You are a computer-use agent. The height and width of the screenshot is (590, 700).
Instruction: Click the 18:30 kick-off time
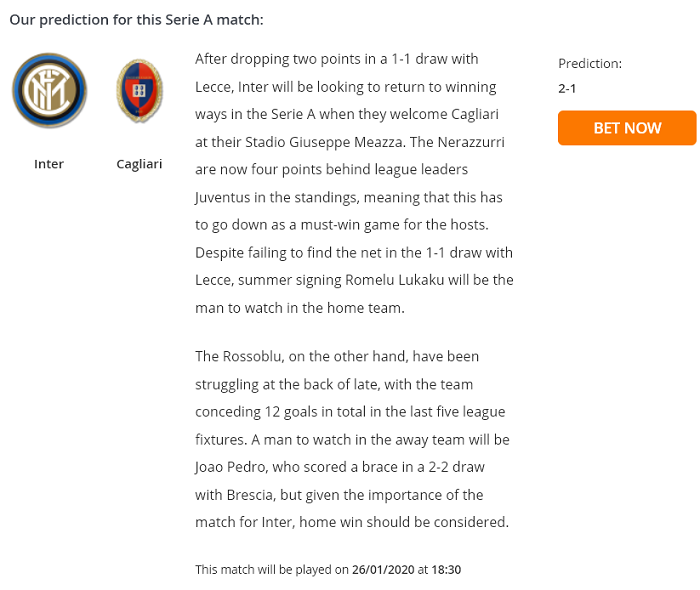point(446,570)
